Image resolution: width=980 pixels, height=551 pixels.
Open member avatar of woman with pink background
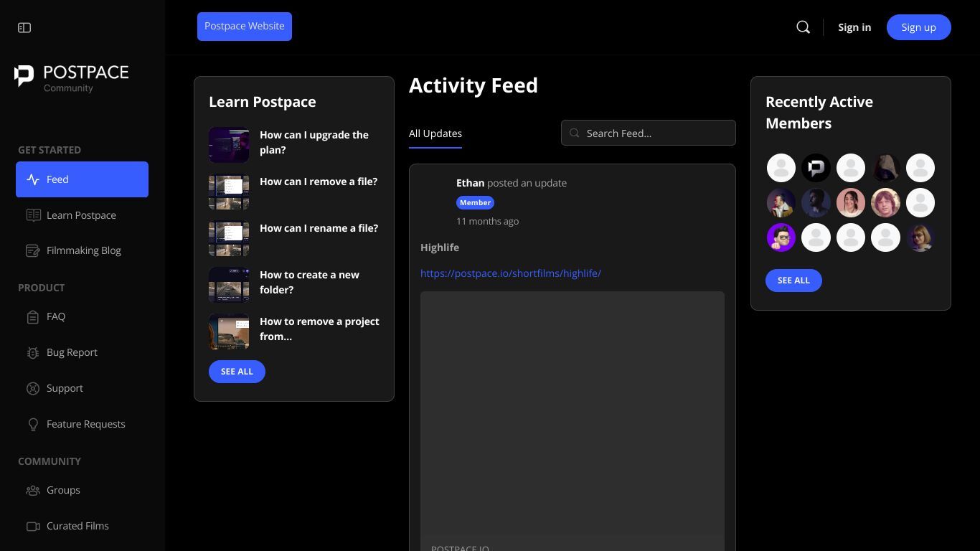click(851, 203)
